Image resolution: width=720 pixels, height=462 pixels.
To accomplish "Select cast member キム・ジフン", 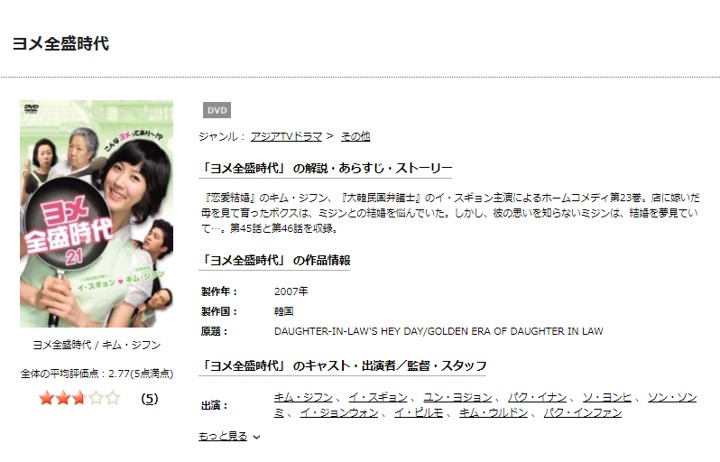I will click(303, 397).
